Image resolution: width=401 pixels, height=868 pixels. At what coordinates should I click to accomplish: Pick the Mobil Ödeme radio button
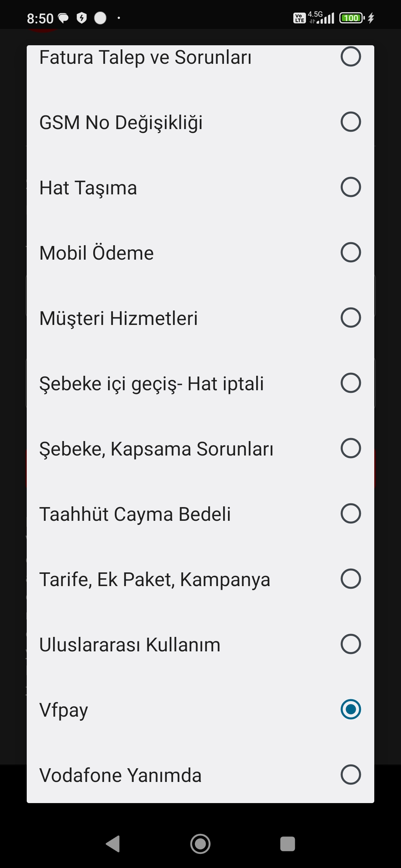[351, 252]
